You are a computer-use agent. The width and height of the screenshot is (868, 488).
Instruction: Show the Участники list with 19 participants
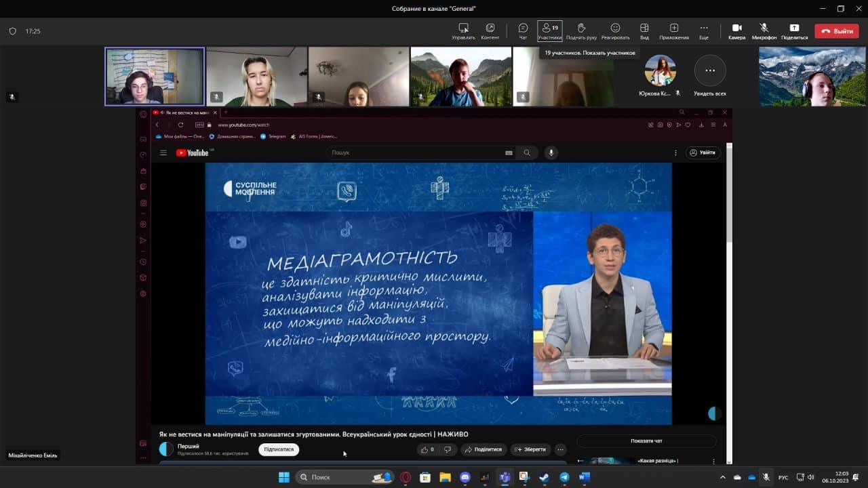click(x=550, y=31)
